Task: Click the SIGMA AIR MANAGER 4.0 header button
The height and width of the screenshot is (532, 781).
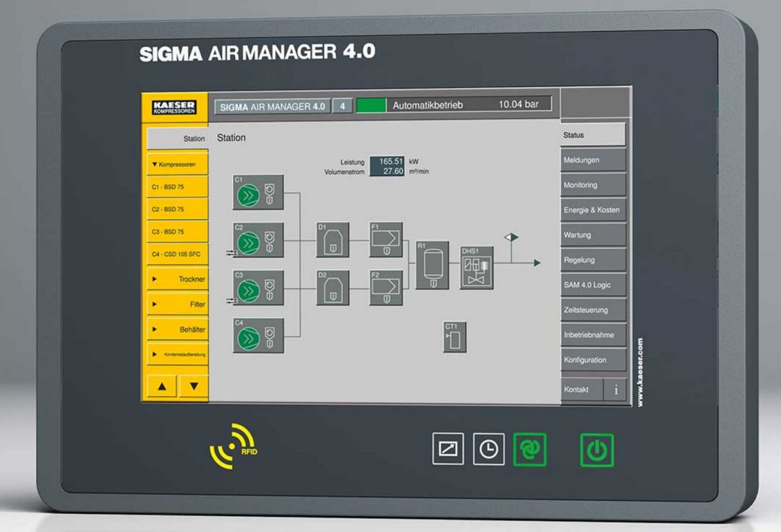Action: pyautogui.click(x=273, y=106)
